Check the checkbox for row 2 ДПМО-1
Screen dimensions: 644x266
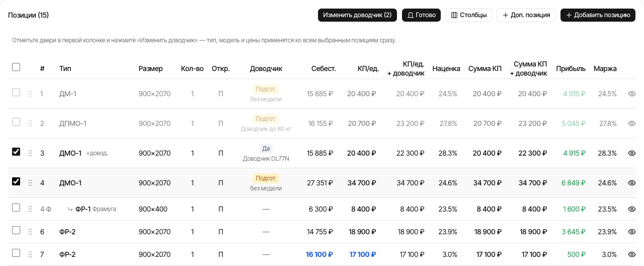pos(16,122)
